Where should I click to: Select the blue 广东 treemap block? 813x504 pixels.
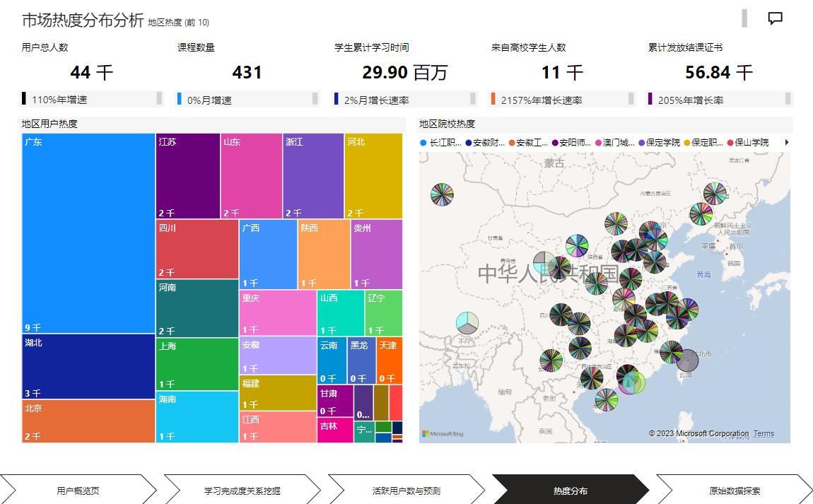pyautogui.click(x=88, y=233)
